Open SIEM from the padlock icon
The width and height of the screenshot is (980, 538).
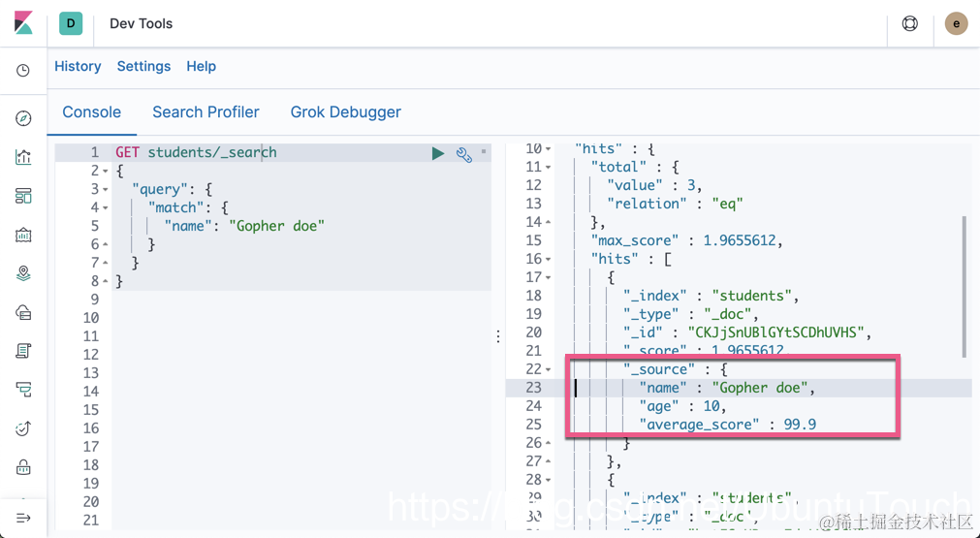[23, 467]
